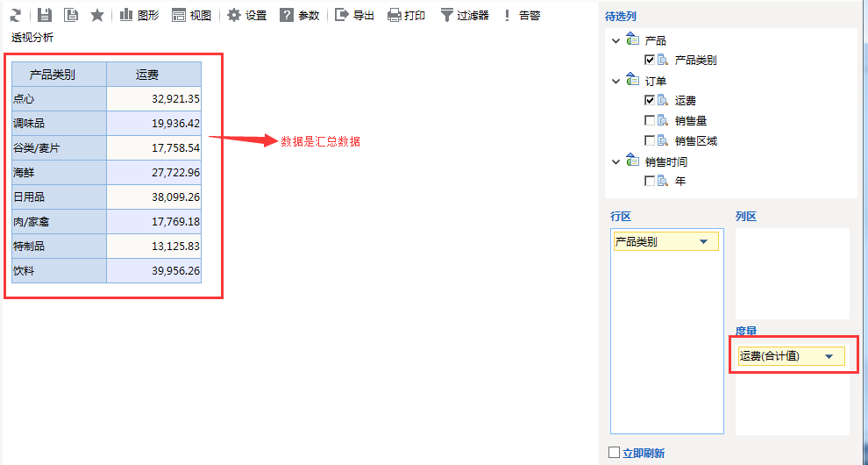Check the 销售区域 checkbox
868x465 pixels.
(x=650, y=140)
